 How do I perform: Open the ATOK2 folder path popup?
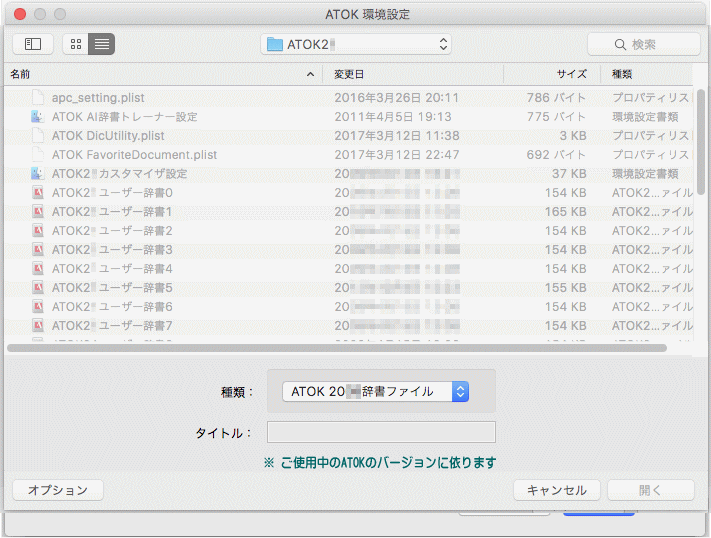(356, 44)
